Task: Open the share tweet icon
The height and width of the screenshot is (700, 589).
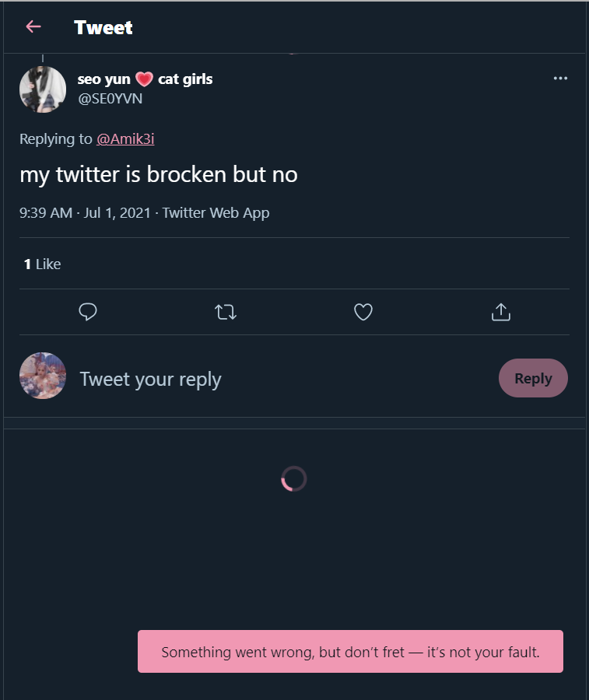Action: pos(500,312)
